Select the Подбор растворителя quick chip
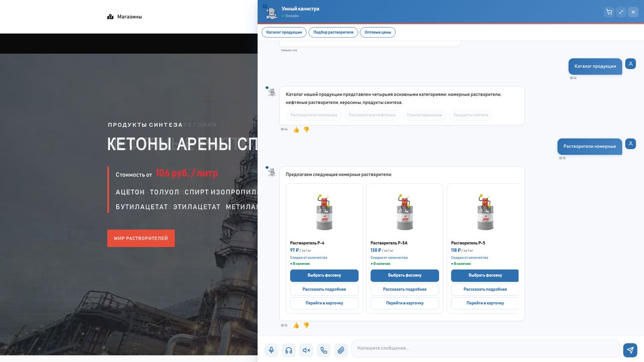 click(x=333, y=32)
